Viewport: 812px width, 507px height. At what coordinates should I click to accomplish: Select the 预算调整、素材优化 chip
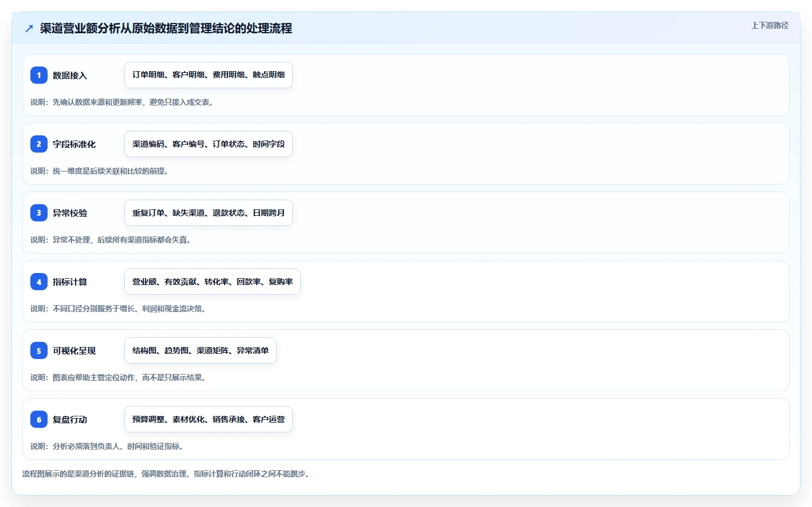(x=209, y=419)
